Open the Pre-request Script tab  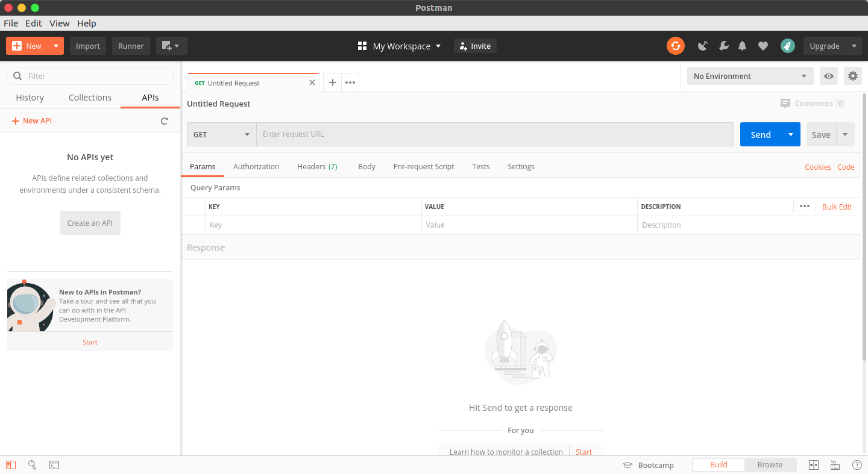pos(424,166)
